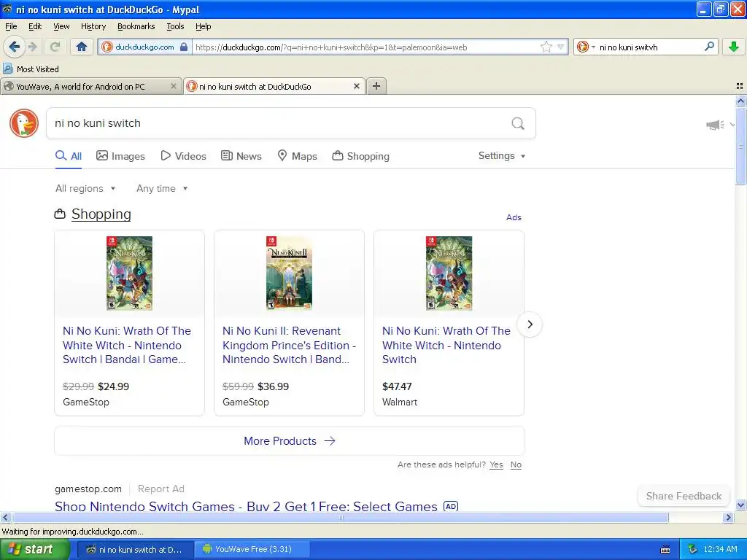Screen dimensions: 747x560
Task: Open a new tab with plus button
Action: tap(376, 86)
